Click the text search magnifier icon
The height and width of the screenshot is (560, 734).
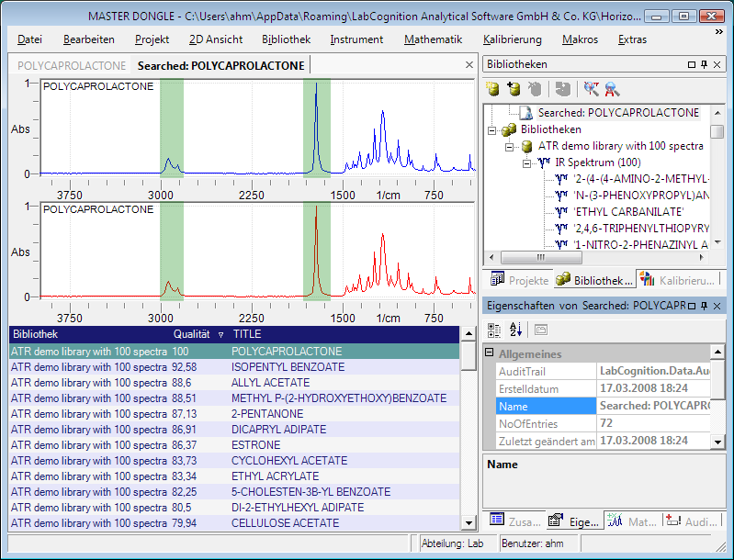click(611, 89)
